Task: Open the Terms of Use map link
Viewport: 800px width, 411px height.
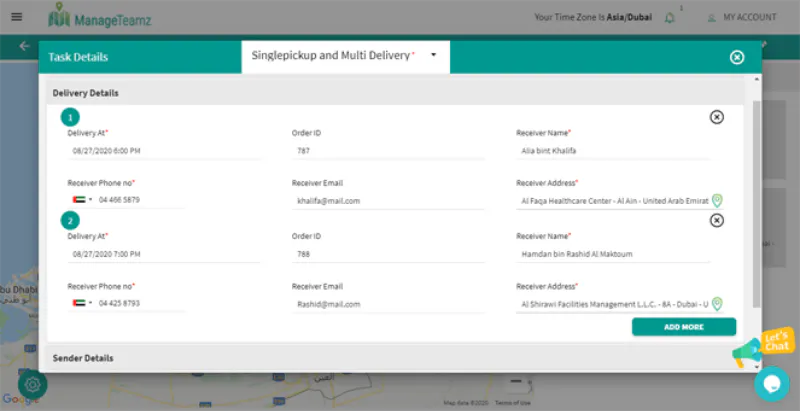Action: [x=512, y=403]
